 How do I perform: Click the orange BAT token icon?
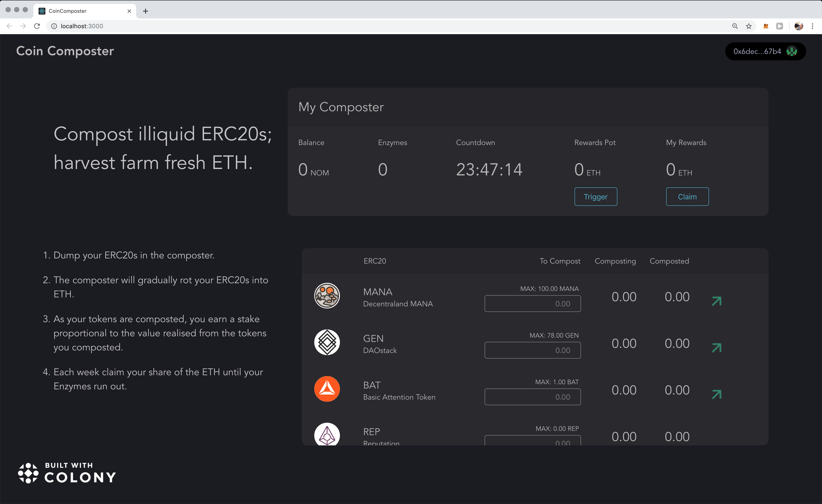(x=327, y=389)
